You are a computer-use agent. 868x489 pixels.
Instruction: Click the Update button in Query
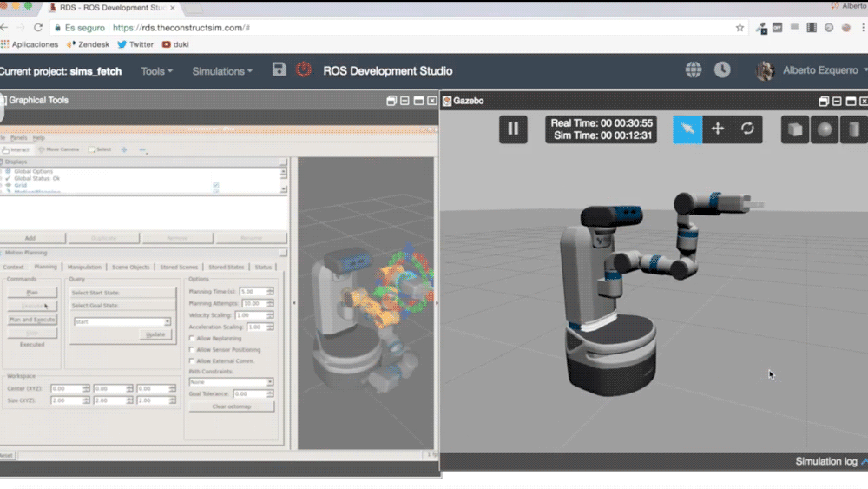coord(155,334)
